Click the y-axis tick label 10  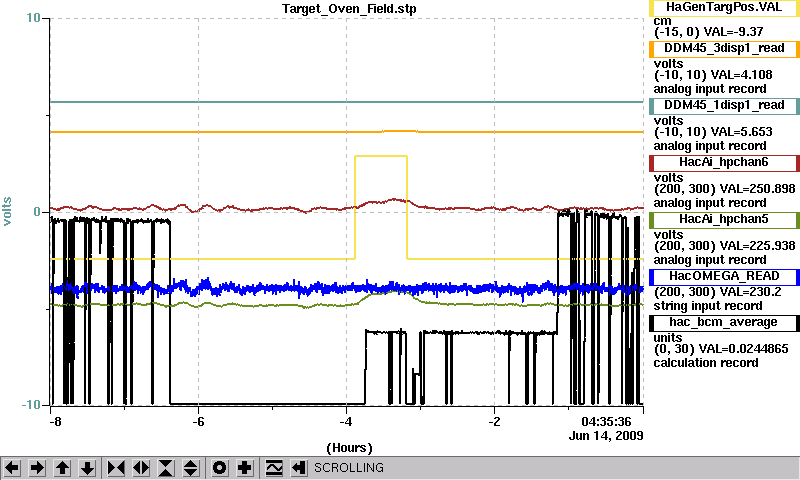[33, 18]
